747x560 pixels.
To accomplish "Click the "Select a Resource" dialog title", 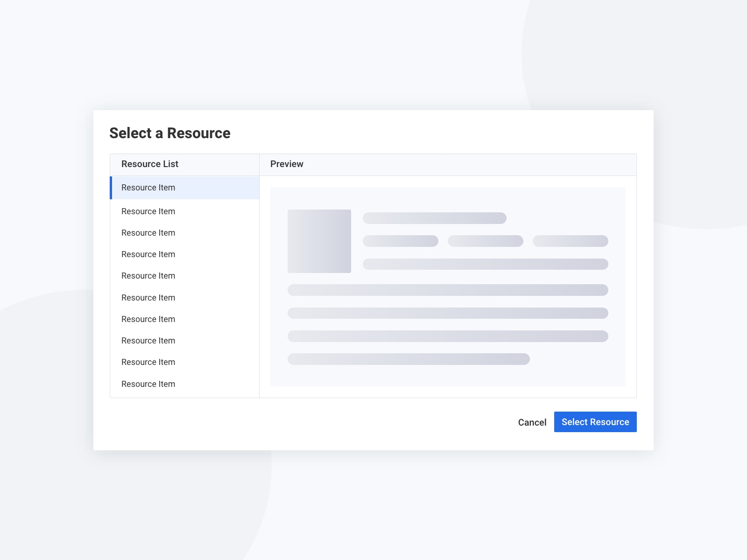I will [170, 133].
